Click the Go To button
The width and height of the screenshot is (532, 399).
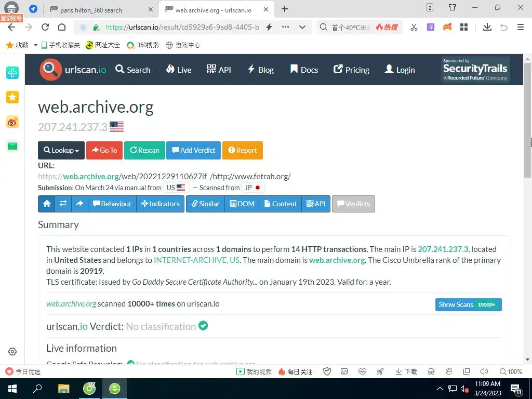pyautogui.click(x=104, y=150)
